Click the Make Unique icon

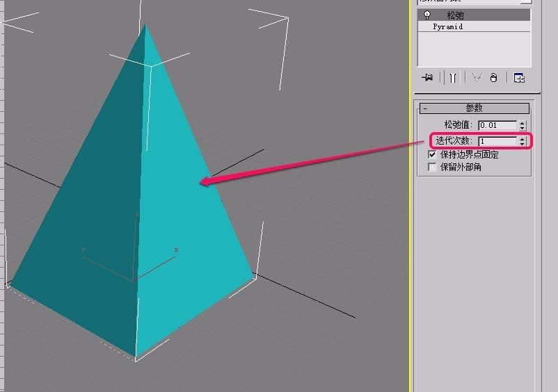tap(477, 77)
